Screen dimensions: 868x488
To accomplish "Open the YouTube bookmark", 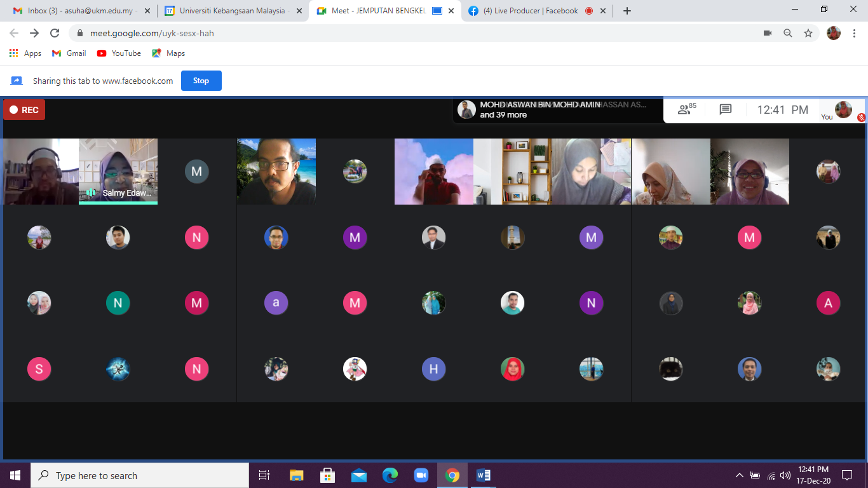I will coord(119,53).
